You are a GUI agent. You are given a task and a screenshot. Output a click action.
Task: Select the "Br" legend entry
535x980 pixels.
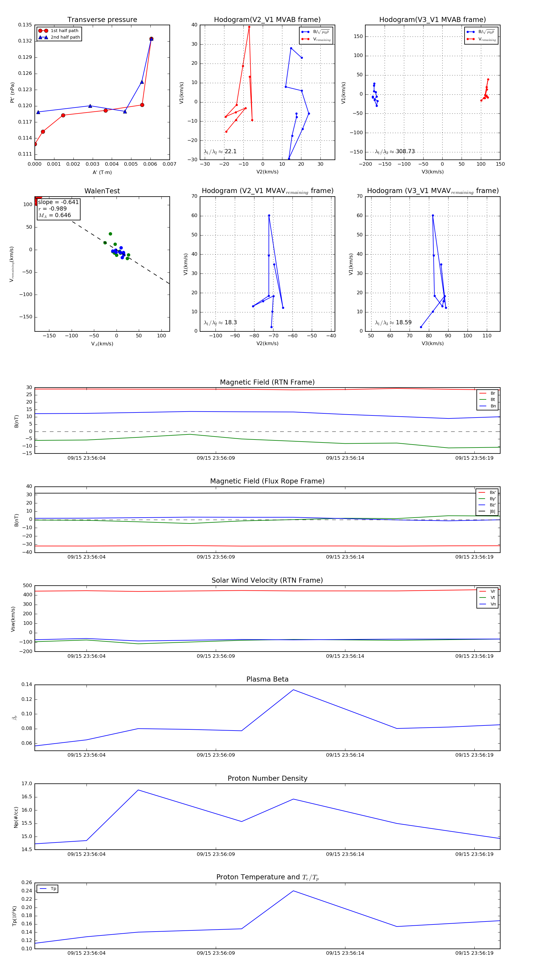click(x=487, y=393)
